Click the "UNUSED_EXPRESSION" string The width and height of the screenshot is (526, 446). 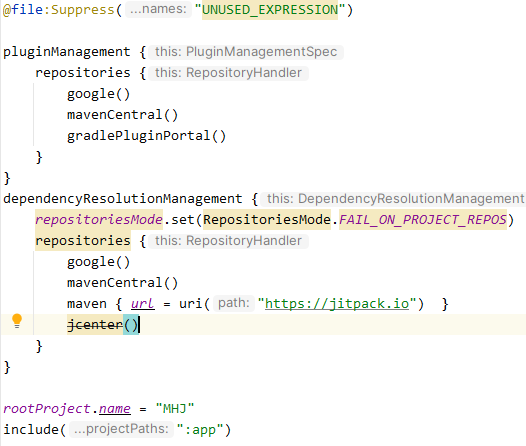click(x=270, y=10)
